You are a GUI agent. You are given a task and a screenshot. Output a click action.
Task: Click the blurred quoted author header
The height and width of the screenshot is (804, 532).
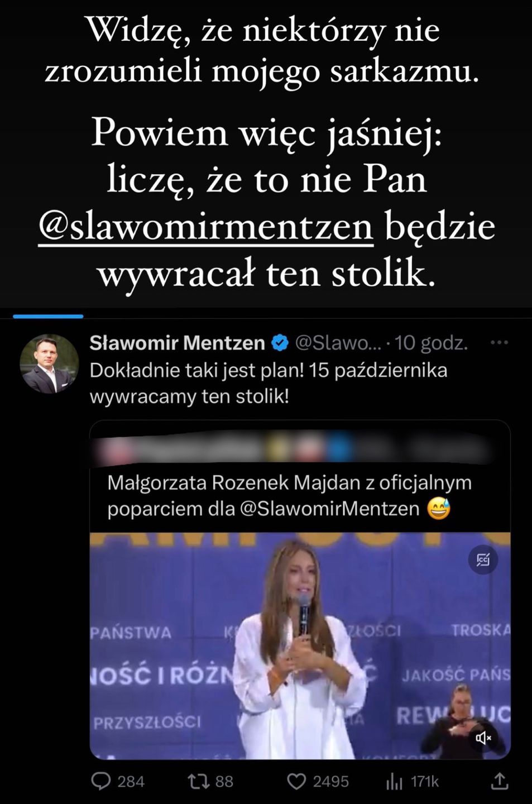(x=300, y=446)
